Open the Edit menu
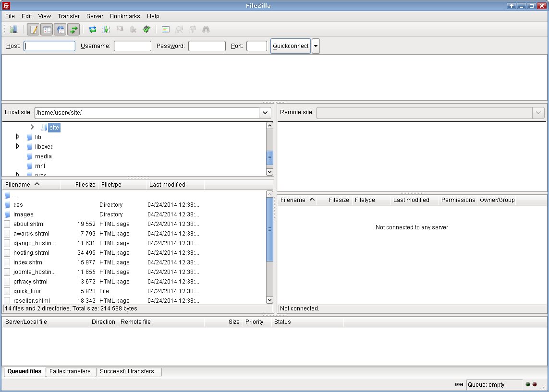Image resolution: width=549 pixels, height=392 pixels. (26, 16)
